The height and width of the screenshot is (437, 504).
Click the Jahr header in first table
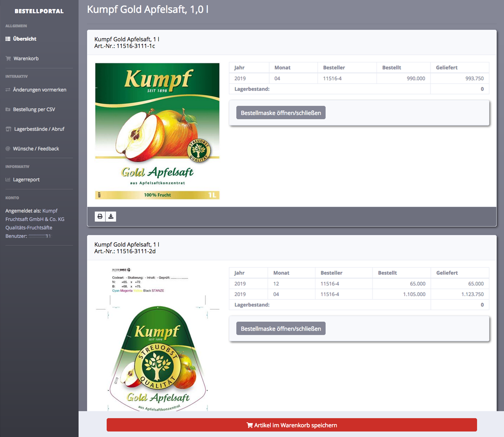[239, 67]
